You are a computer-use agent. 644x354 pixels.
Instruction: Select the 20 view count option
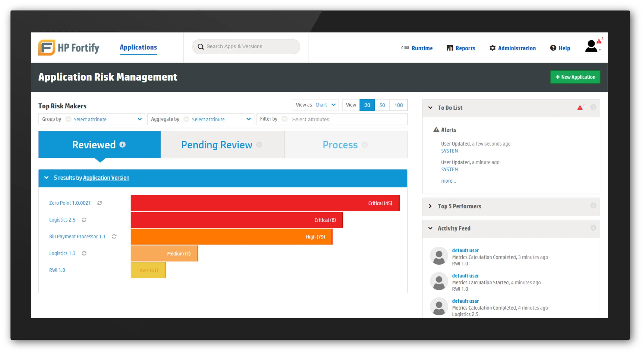367,105
